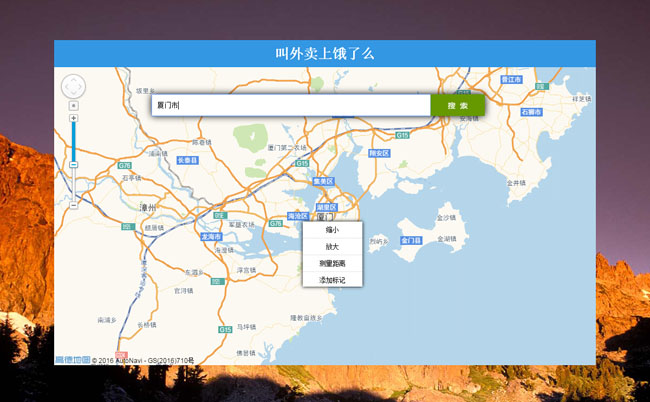650x402 pixels.
Task: Choose 测量距离 from the context menu
Action: [332, 263]
